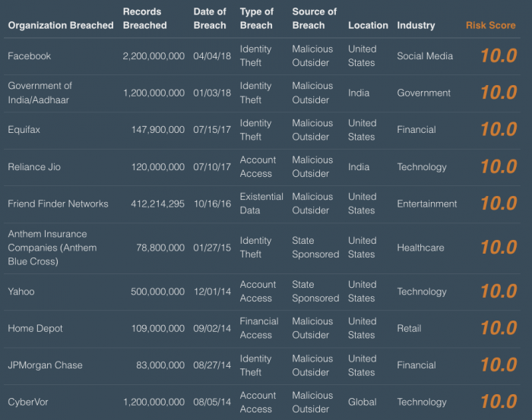Select the Date of Breach column header
The height and width of the screenshot is (420, 532).
coord(210,18)
